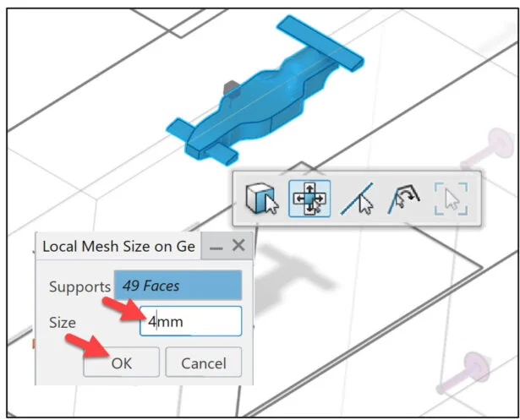Image resolution: width=520 pixels, height=420 pixels.
Task: Toggle the highlighted four-arrow selection mode icon
Action: tap(309, 199)
